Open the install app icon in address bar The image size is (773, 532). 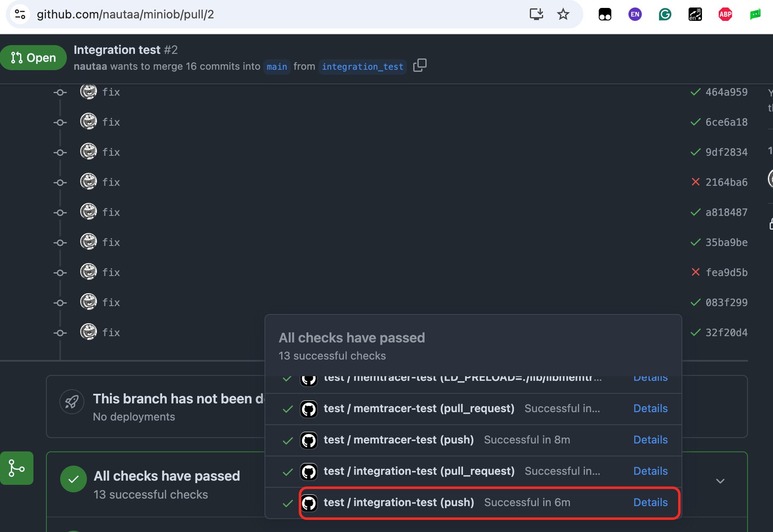536,14
